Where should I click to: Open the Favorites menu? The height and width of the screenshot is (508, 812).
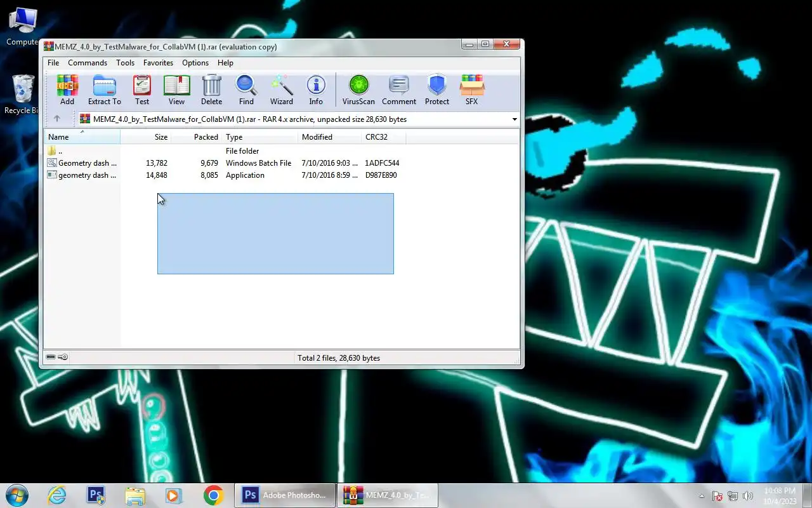click(x=158, y=63)
